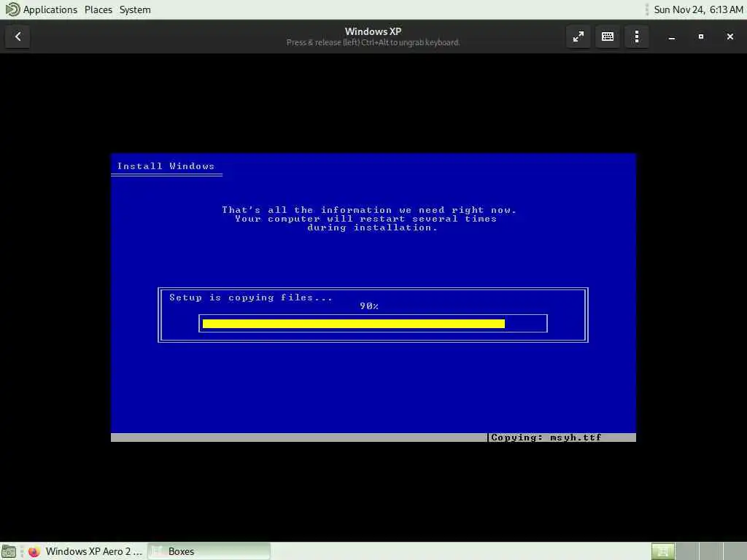Open the Places menu
Screen dimensions: 747x560
(98, 9)
